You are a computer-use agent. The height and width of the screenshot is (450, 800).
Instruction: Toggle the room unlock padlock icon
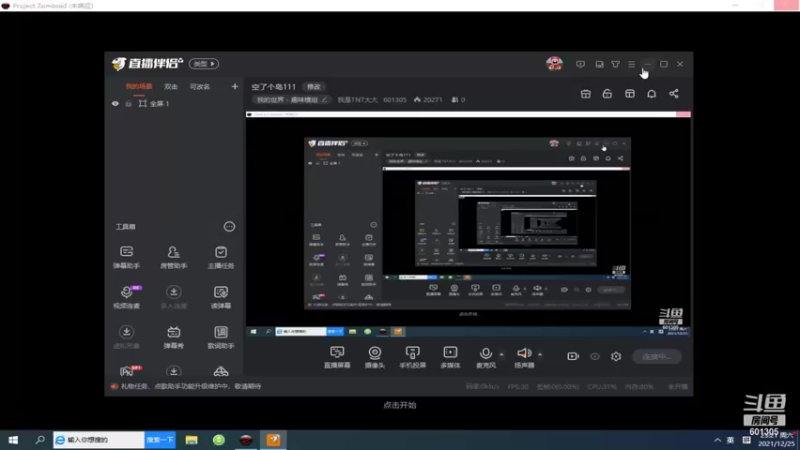coord(607,94)
